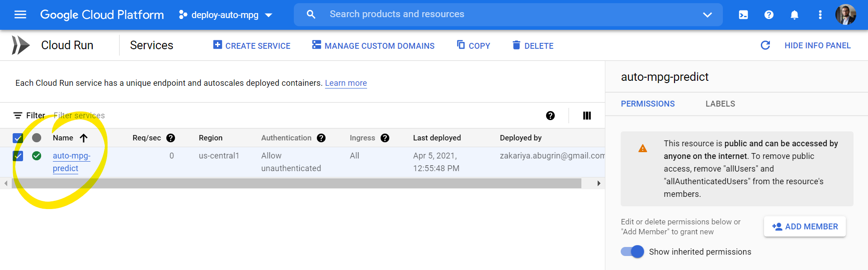Follow the Learn more link
This screenshot has width=868, height=270.
[x=346, y=83]
